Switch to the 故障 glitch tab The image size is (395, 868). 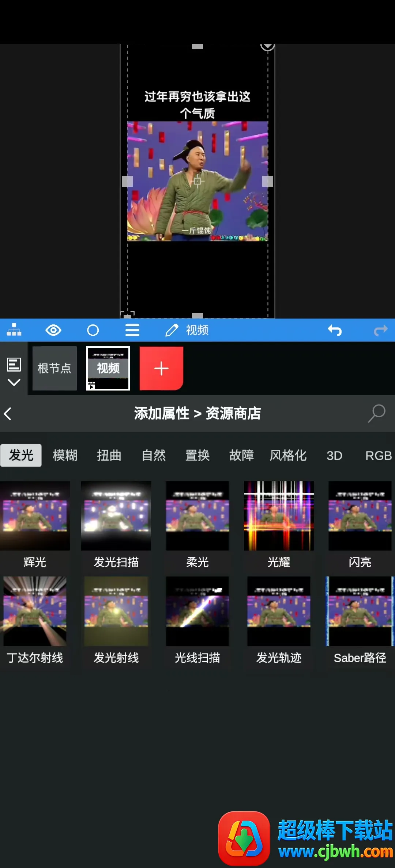click(x=241, y=455)
